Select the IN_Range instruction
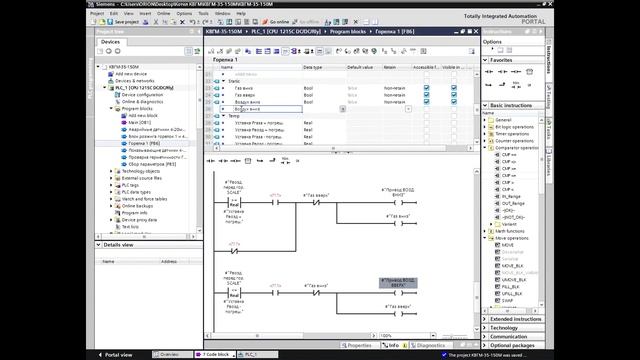640x360 pixels. point(507,196)
